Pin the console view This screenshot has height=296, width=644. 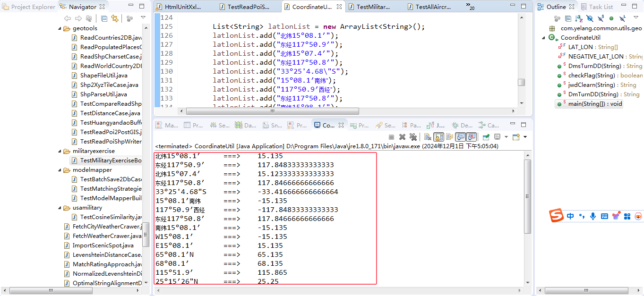486,137
